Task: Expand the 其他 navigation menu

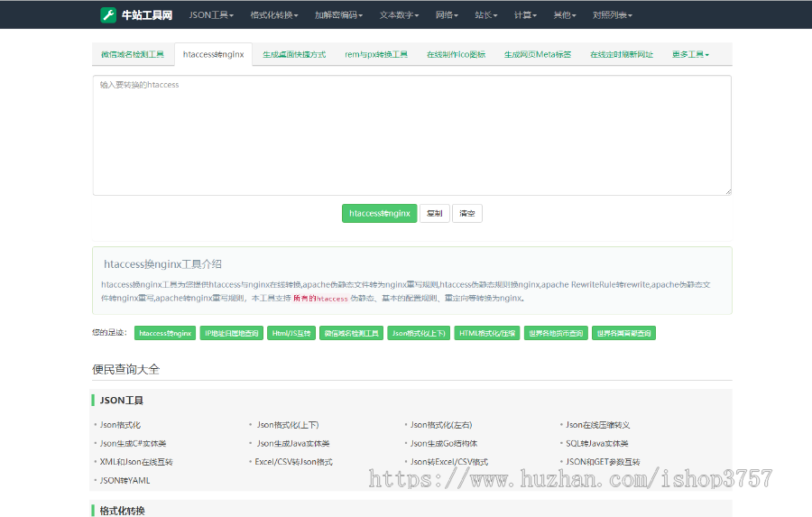Action: tap(565, 15)
